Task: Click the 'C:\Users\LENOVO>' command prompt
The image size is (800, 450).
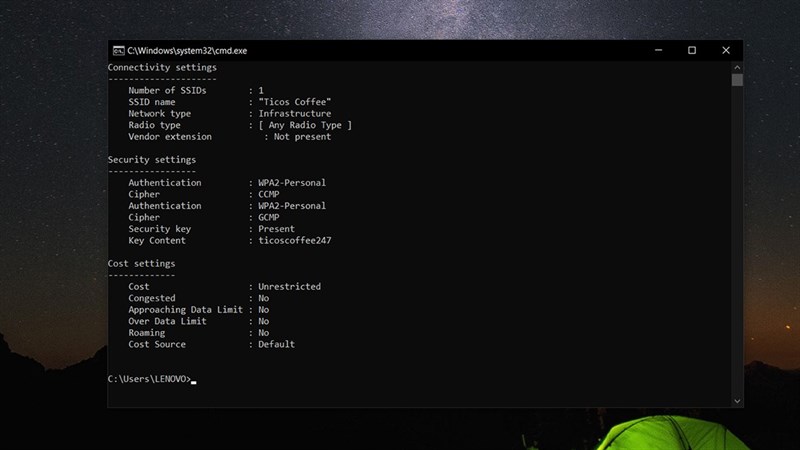Action: [149, 379]
